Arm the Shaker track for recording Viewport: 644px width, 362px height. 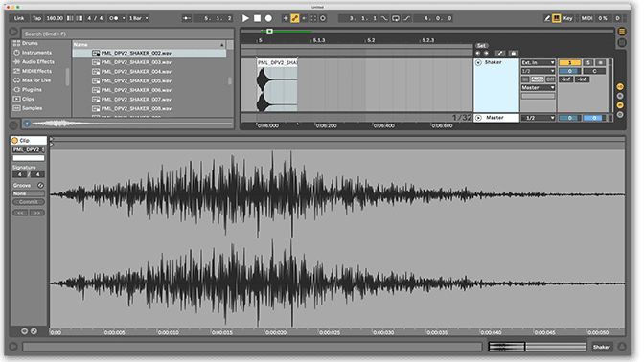[600, 62]
